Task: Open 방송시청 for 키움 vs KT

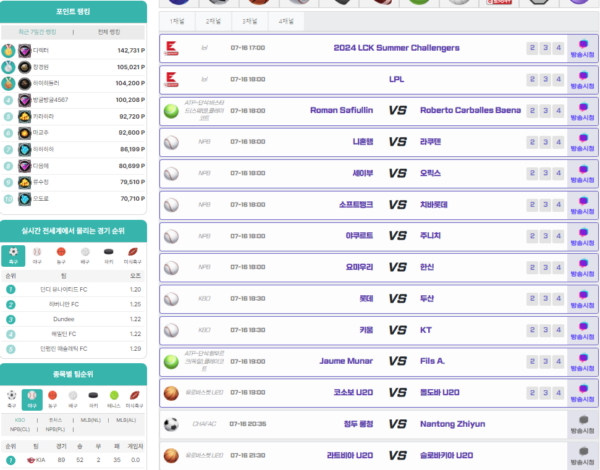Action: point(582,331)
